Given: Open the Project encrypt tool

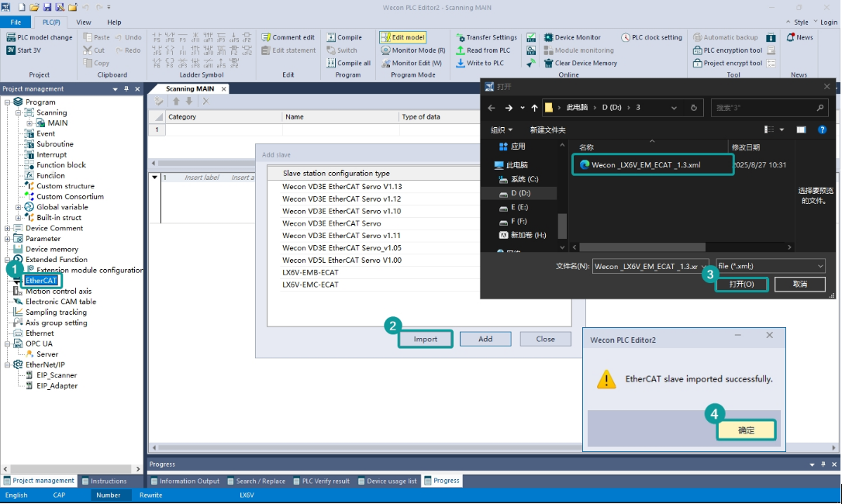Looking at the screenshot, I should [x=727, y=63].
